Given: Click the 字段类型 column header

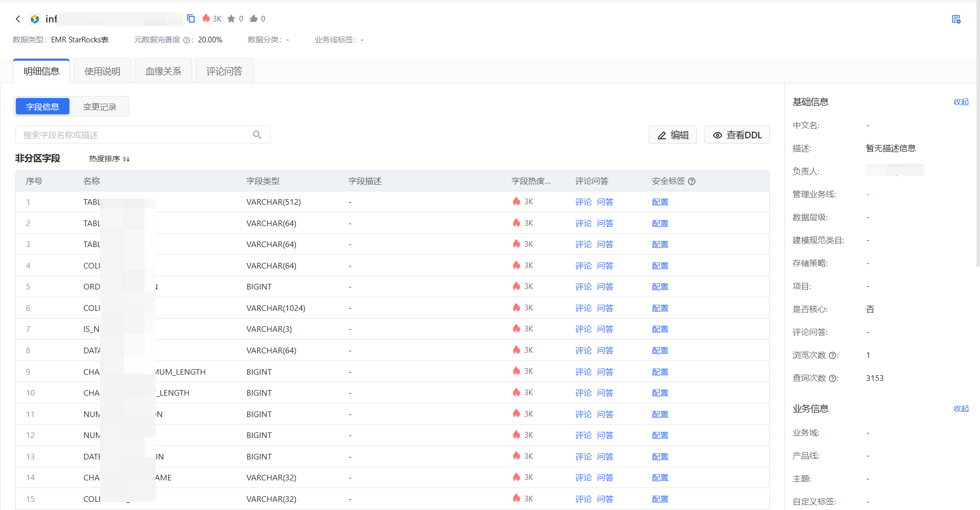Looking at the screenshot, I should [263, 181].
